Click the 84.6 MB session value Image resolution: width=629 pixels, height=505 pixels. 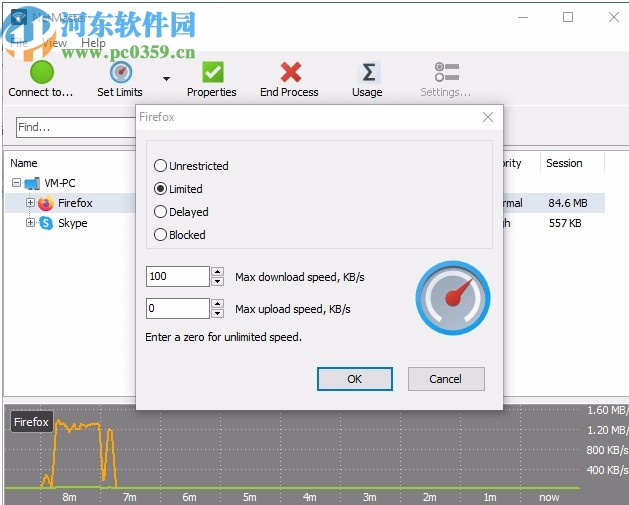click(568, 203)
